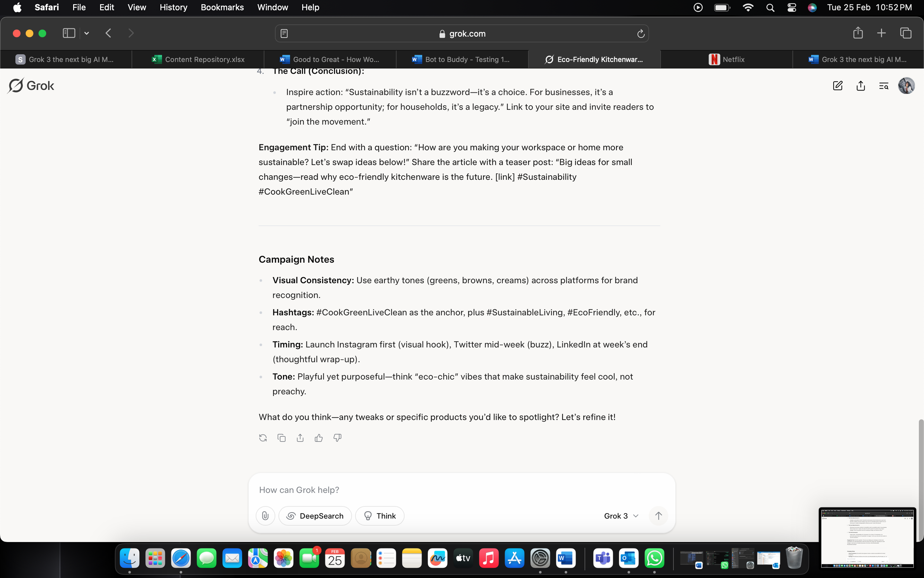Click the Grok logo in the header
This screenshot has height=578, width=924.
(31, 86)
